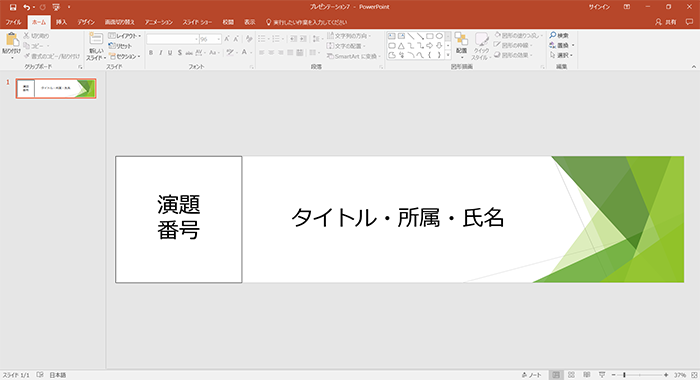Switch to the スライドショー tab

[x=197, y=22]
